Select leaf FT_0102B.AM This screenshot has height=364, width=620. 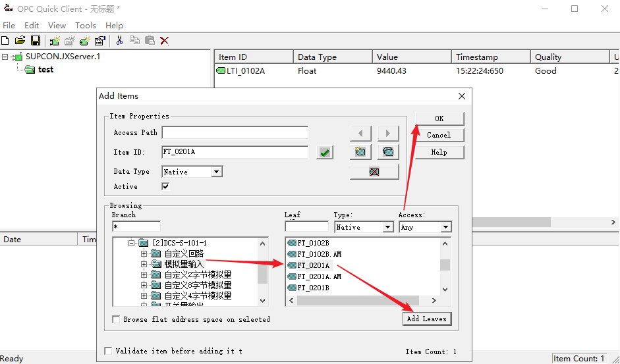pyautogui.click(x=319, y=255)
